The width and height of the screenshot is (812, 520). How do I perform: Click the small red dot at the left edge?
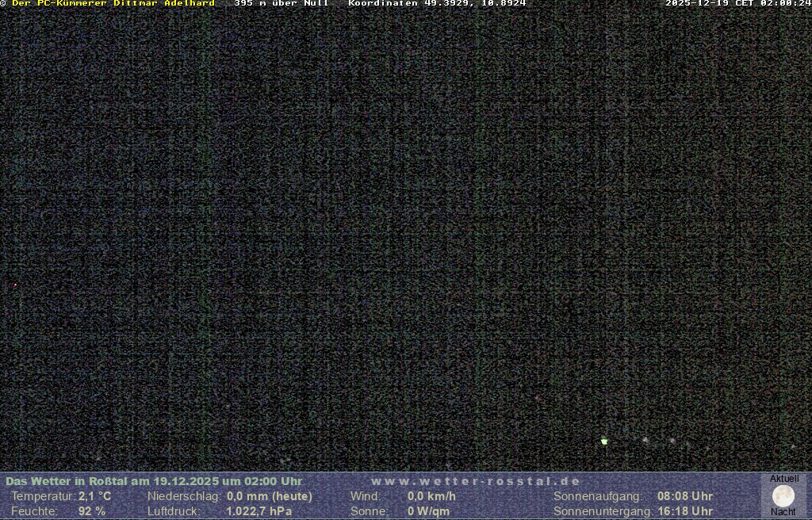point(15,285)
